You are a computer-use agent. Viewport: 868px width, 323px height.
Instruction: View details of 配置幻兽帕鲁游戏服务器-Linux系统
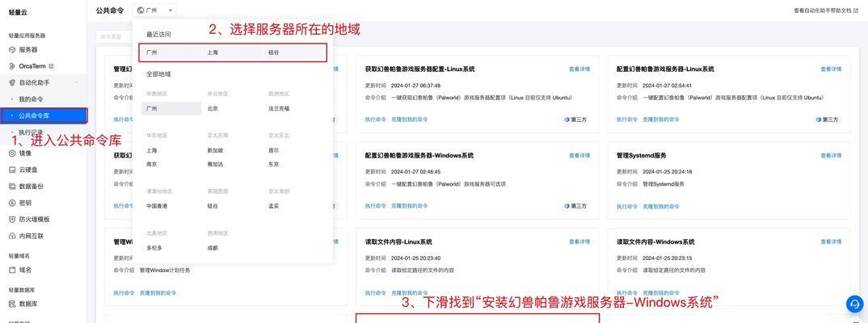[x=831, y=69]
